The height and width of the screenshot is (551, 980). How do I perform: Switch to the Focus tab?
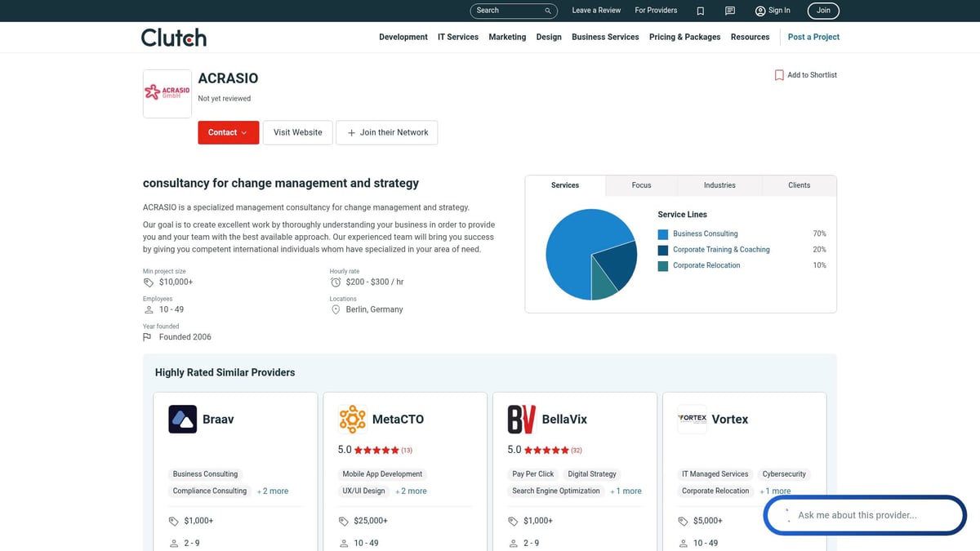(641, 185)
